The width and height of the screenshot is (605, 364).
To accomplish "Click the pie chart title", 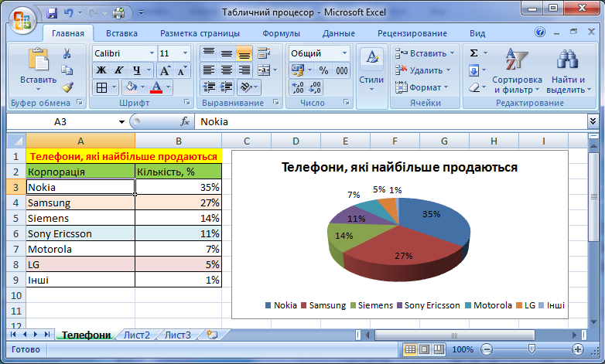I will click(399, 168).
